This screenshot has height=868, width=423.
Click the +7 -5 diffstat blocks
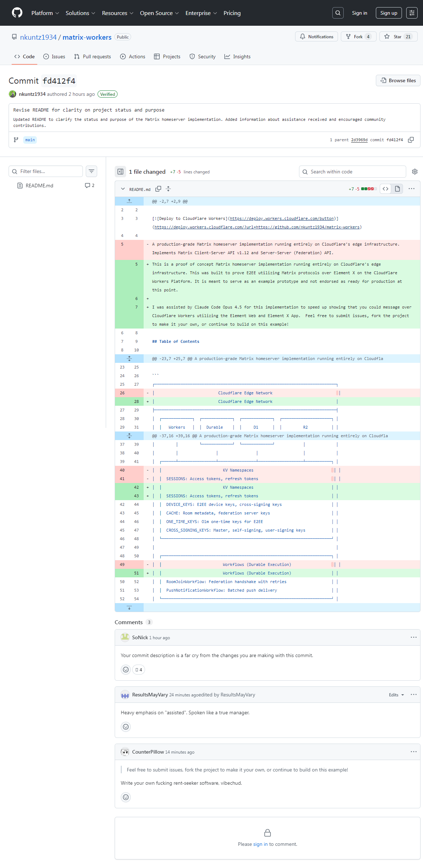click(369, 189)
